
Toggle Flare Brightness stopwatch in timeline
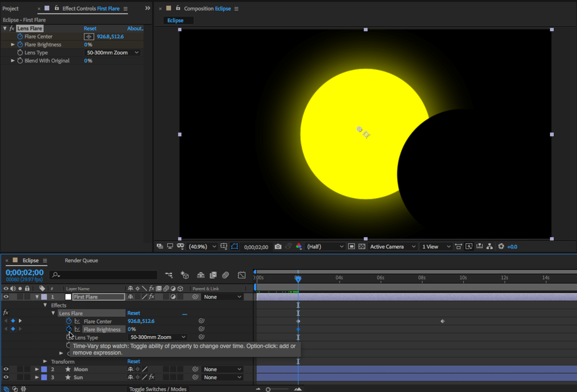(x=69, y=329)
